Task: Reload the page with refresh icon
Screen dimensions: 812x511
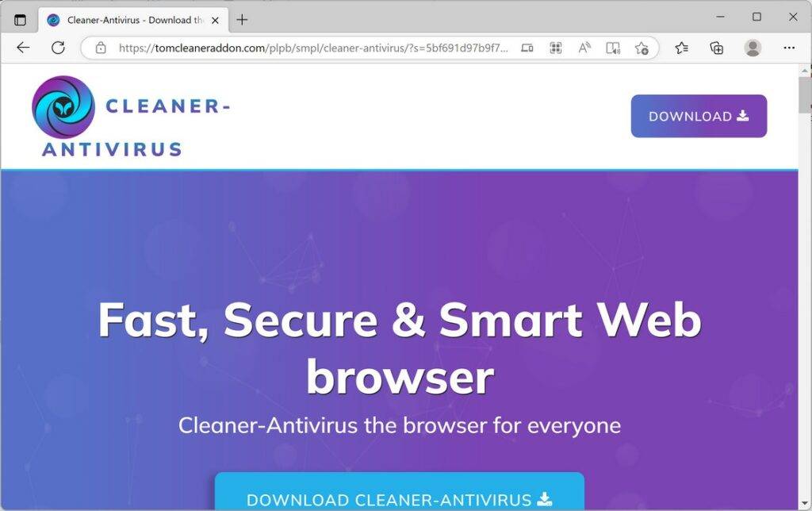Action: (58, 48)
